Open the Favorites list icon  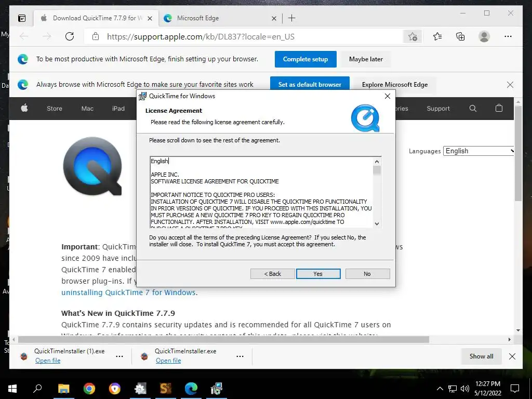click(437, 36)
